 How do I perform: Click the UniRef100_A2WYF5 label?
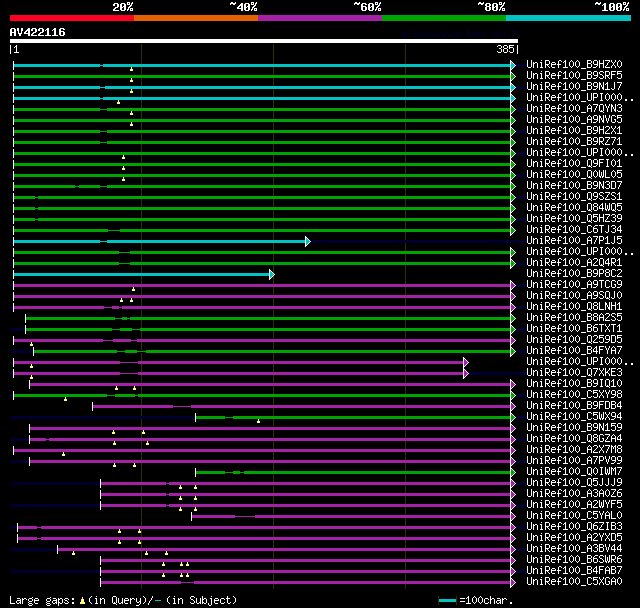point(574,505)
